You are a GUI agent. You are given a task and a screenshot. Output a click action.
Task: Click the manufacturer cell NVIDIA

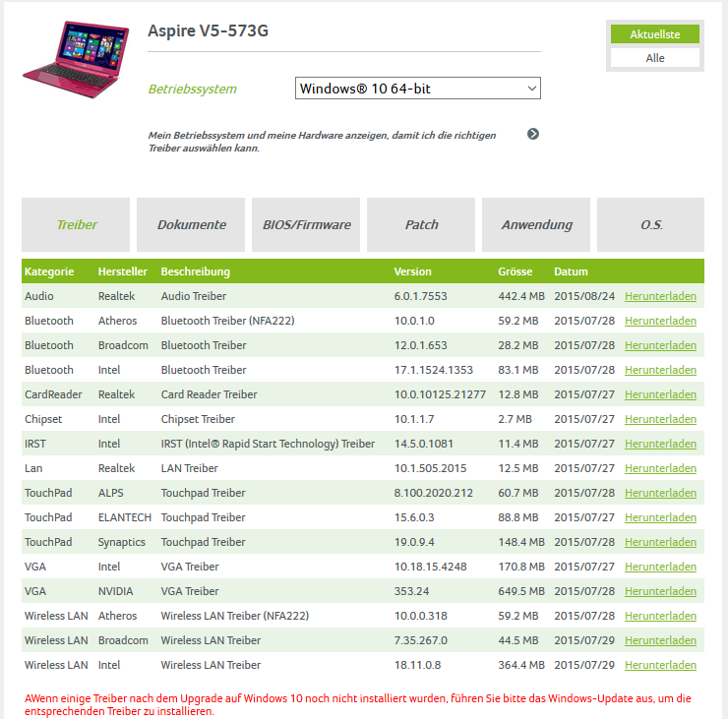point(116,591)
